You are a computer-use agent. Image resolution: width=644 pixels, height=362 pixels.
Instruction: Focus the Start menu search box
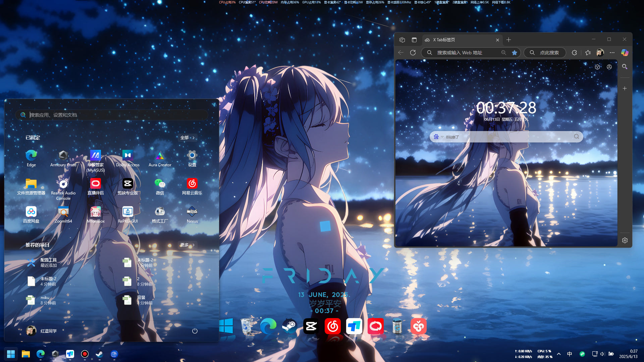pyautogui.click(x=112, y=115)
